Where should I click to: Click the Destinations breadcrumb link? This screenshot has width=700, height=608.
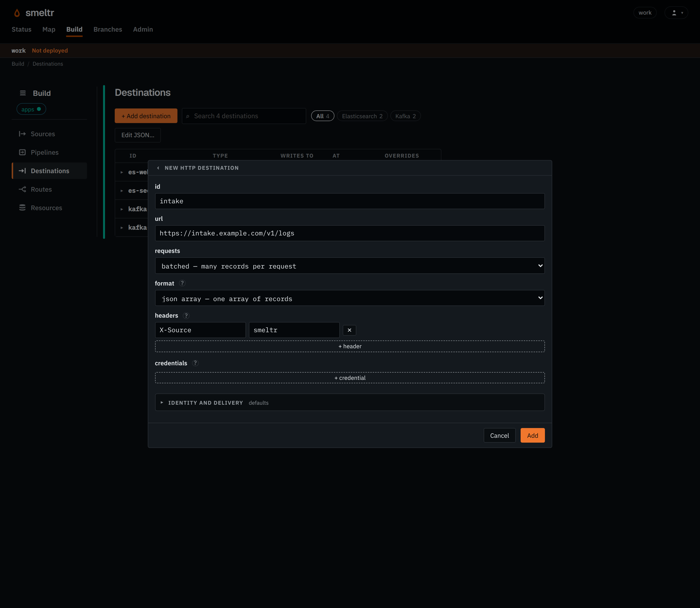coord(48,64)
